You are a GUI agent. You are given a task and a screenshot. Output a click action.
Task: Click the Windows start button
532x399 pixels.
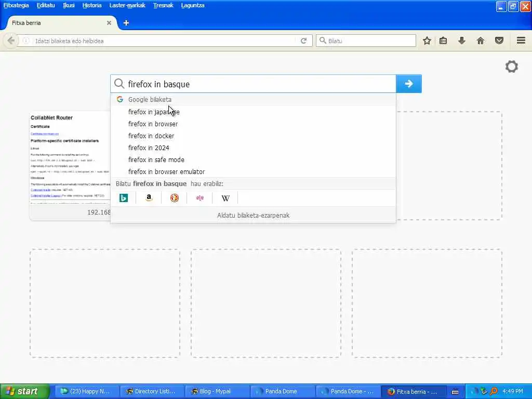click(x=24, y=391)
